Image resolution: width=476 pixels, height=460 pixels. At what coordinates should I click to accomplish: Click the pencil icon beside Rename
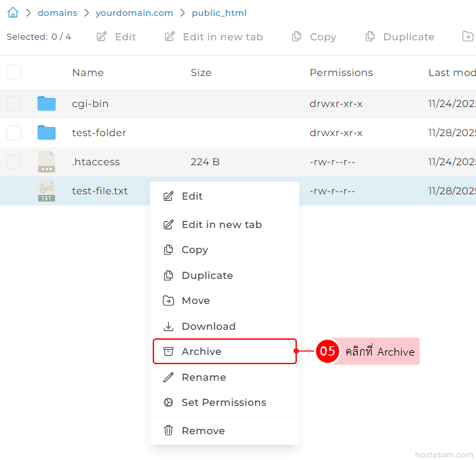coord(169,377)
